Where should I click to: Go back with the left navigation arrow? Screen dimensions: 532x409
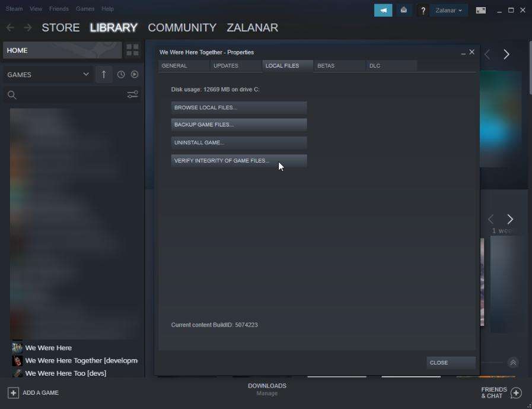pyautogui.click(x=10, y=27)
